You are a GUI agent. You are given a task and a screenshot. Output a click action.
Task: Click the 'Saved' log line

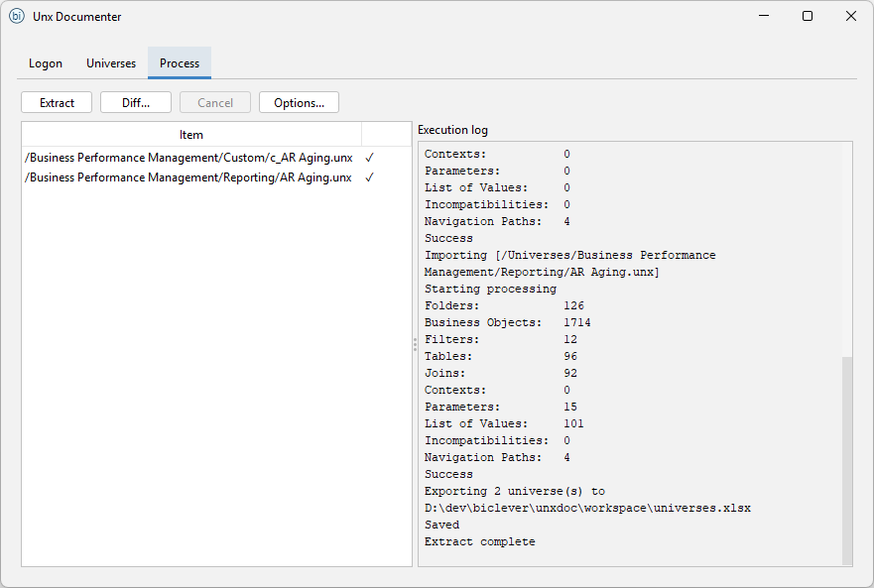442,525
